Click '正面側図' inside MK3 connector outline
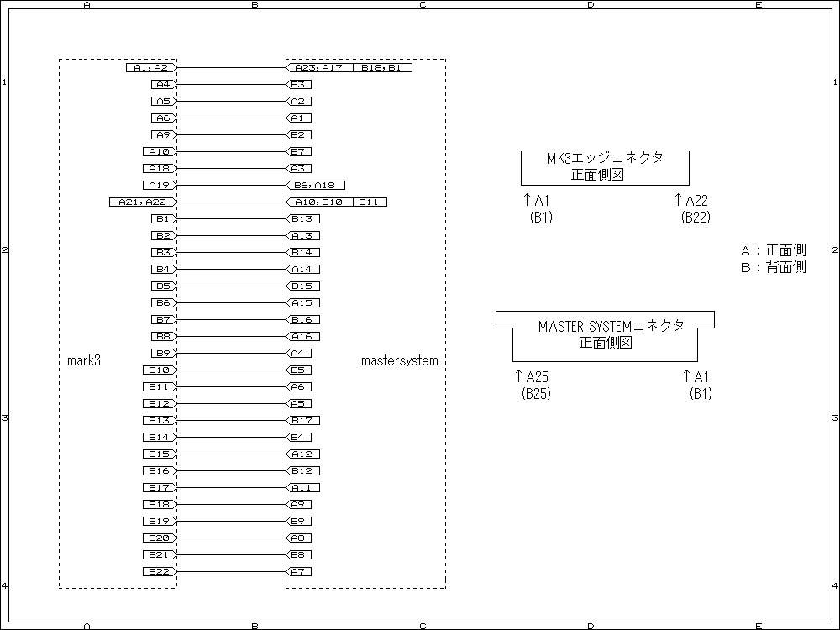 [x=597, y=175]
